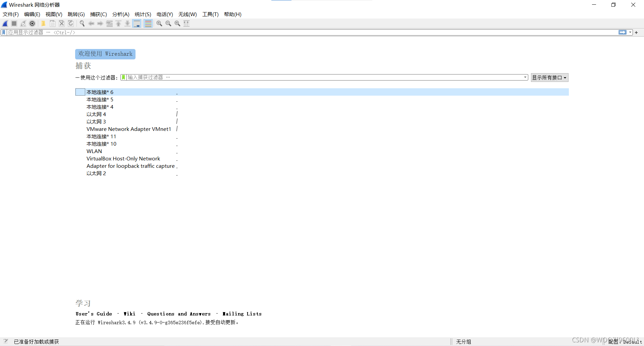Screen dimensions: 644x346
Task: Open Questions and Answers link
Action: [179, 314]
